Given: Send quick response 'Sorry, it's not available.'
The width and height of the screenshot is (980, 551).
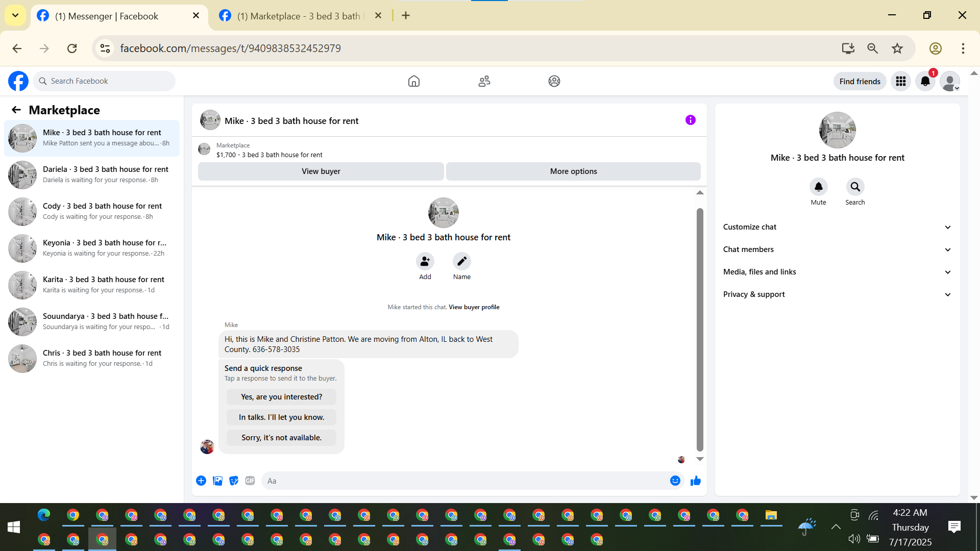Looking at the screenshot, I should (x=281, y=438).
